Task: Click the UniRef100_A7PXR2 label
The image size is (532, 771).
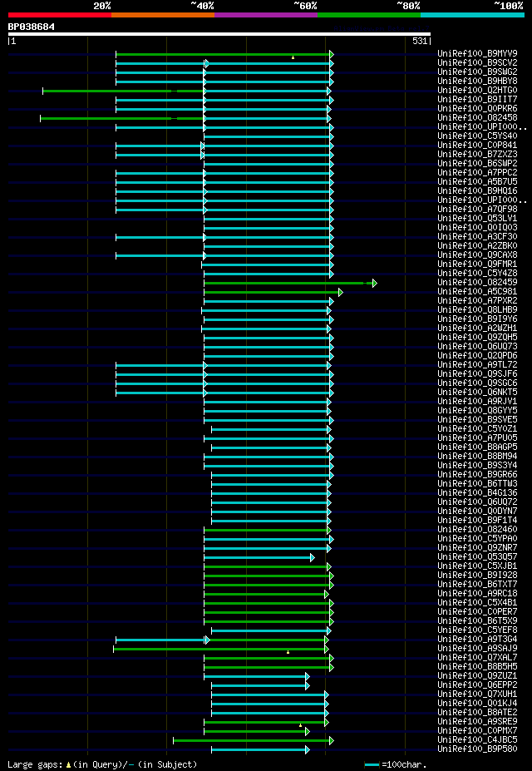Action: click(x=477, y=301)
